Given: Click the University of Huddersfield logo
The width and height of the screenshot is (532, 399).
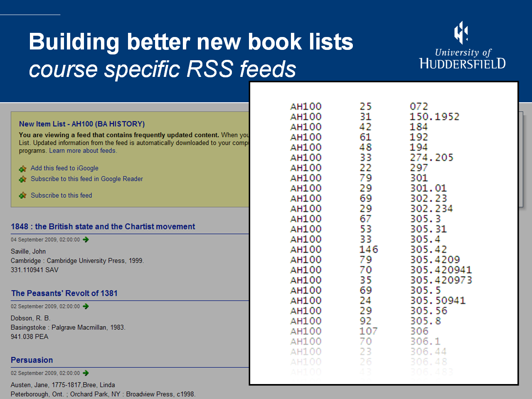Looking at the screenshot, I should 462,46.
